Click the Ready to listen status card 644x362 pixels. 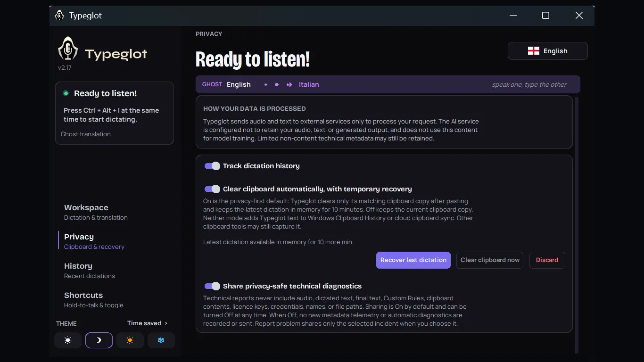coord(115,113)
